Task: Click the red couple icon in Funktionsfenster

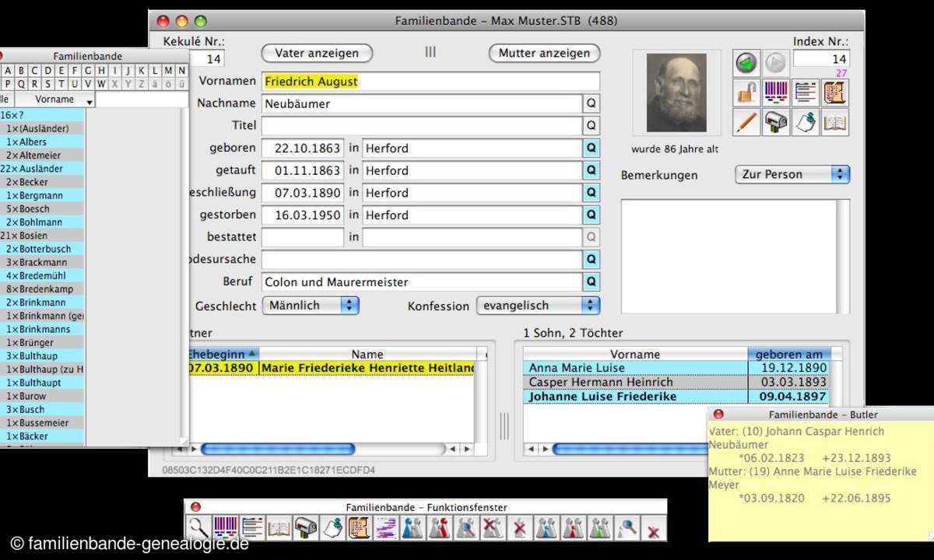Action: click(x=439, y=528)
